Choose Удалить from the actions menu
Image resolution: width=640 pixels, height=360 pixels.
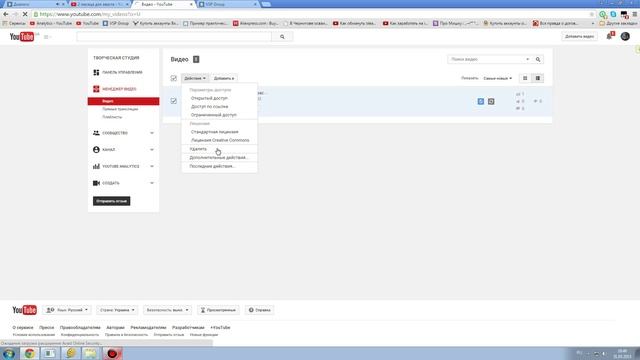[219, 149]
